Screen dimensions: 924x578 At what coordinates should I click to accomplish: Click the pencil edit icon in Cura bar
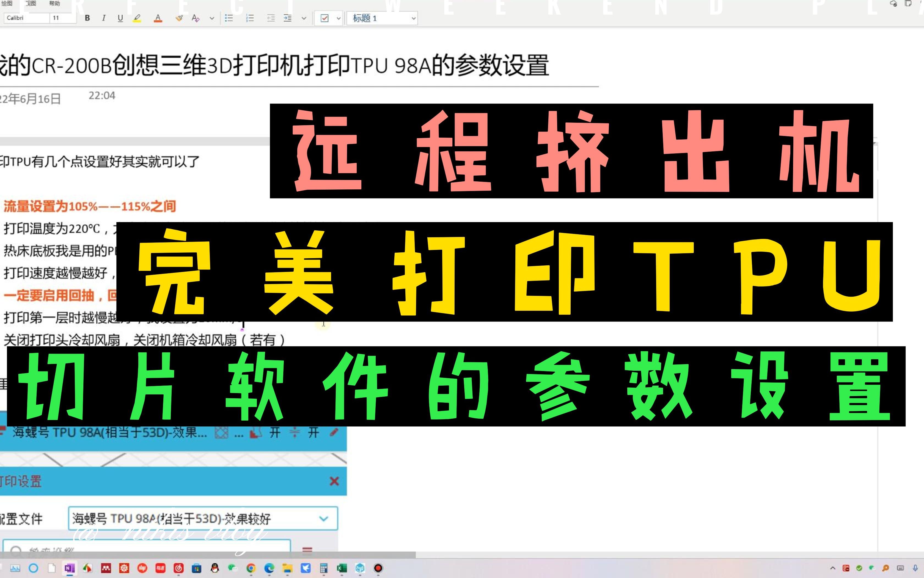(x=334, y=433)
